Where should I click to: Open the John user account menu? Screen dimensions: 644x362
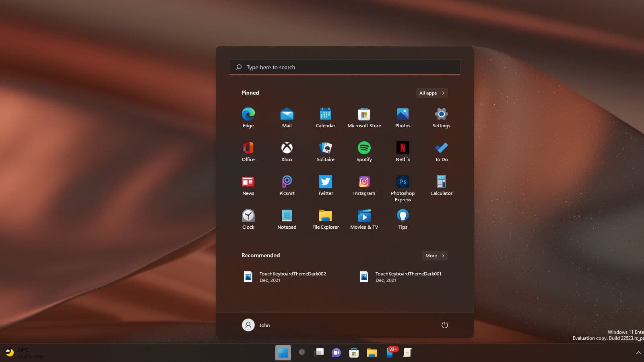tap(256, 325)
